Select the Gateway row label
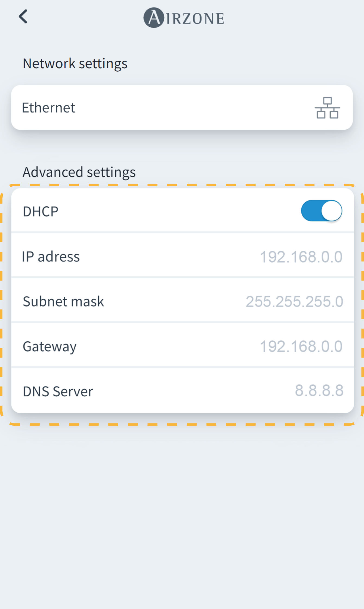 [x=50, y=346]
